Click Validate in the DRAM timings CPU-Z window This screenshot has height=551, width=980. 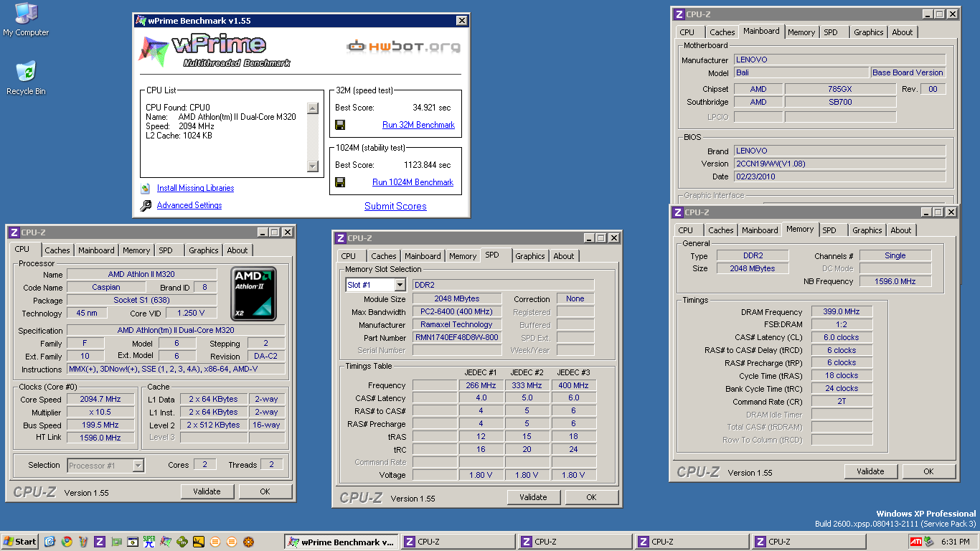click(x=870, y=471)
